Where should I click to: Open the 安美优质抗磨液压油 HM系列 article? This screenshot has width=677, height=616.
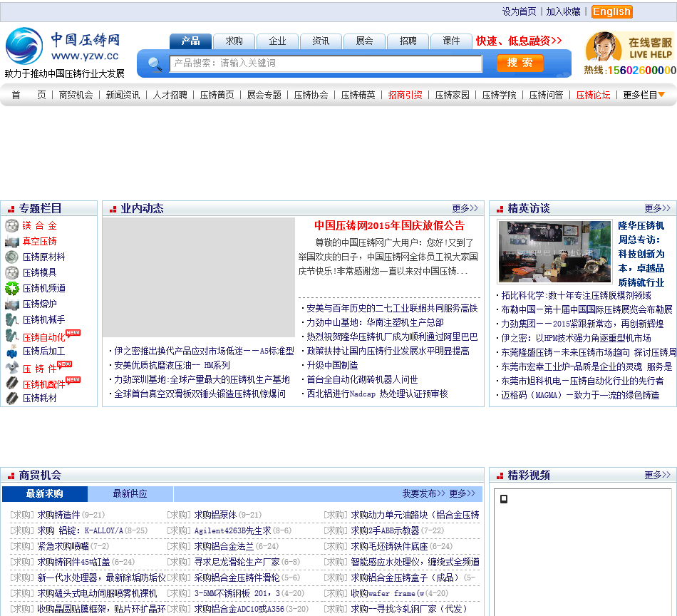click(172, 366)
